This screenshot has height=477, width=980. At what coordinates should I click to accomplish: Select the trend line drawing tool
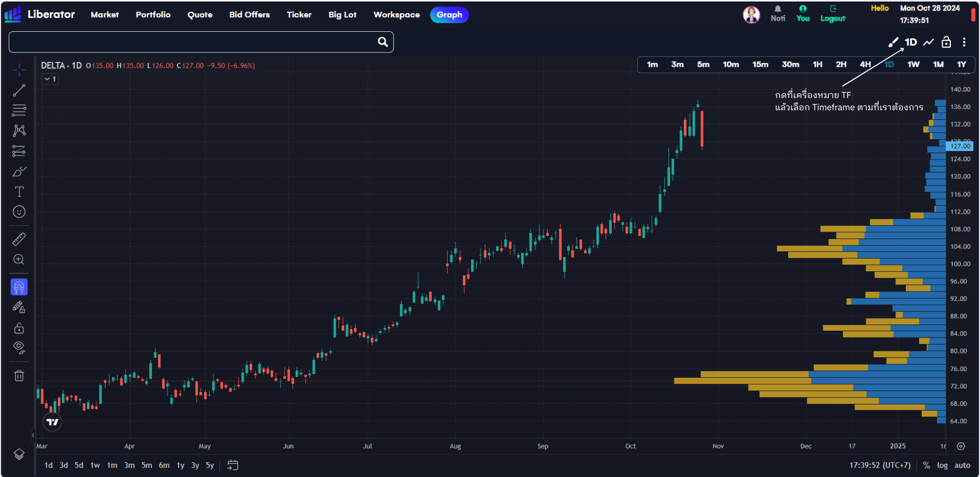(x=19, y=91)
